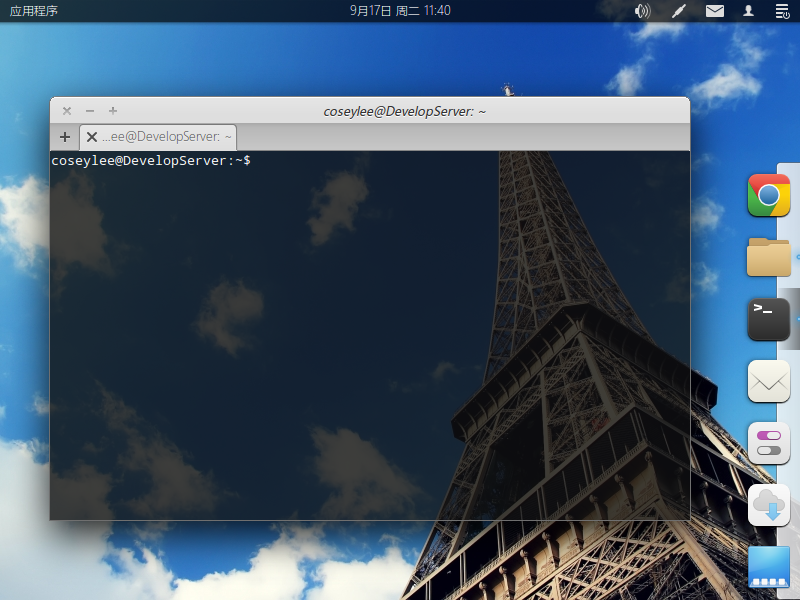Open the Files folder in the dock
The width and height of the screenshot is (800, 600).
[x=768, y=257]
